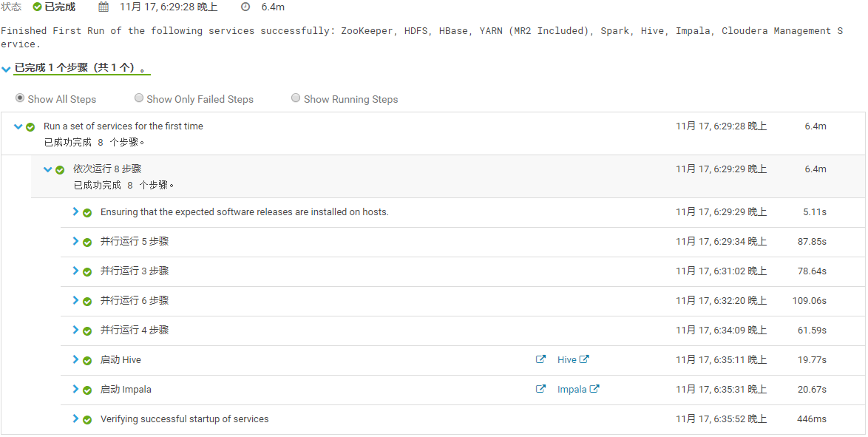Click success icon for 'Run a set of services'

coord(30,127)
